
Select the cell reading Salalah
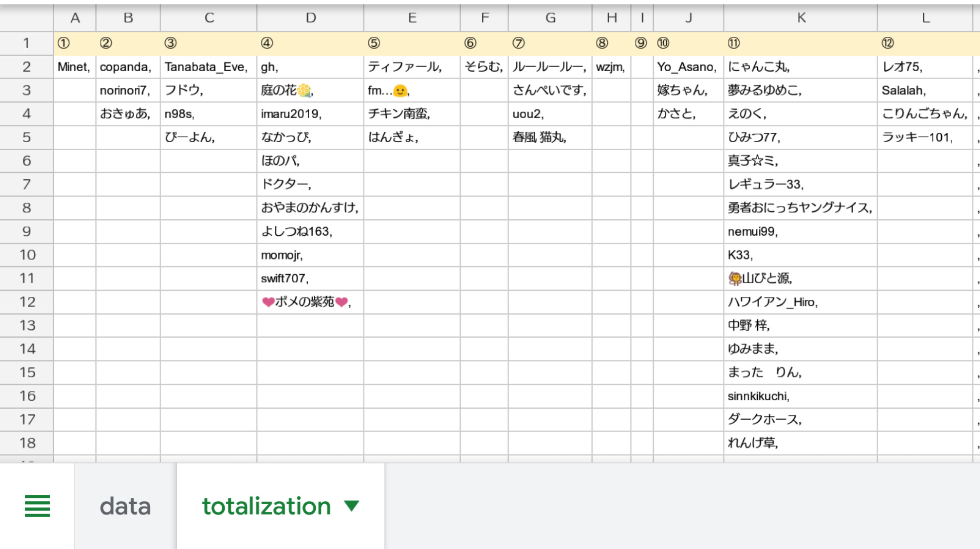[x=903, y=91]
